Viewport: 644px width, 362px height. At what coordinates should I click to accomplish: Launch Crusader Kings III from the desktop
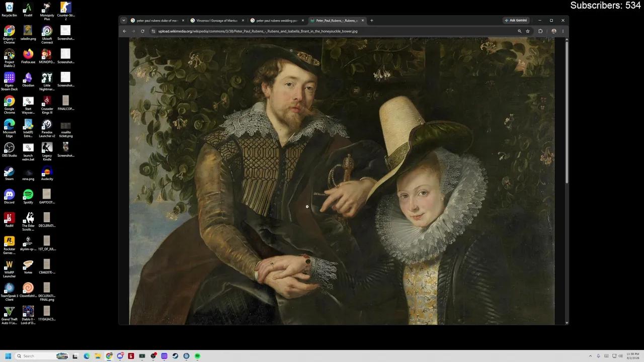click(x=47, y=105)
